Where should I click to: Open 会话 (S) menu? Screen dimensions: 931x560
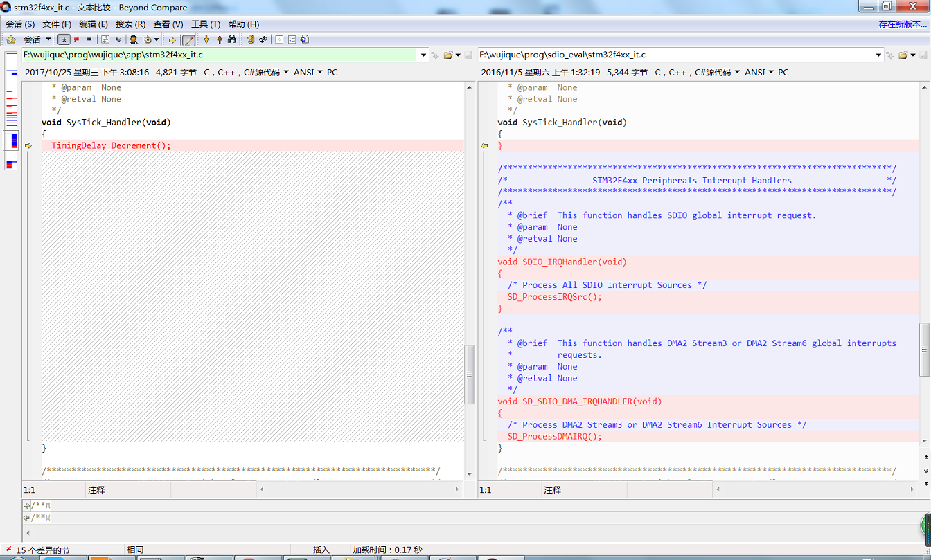(x=20, y=24)
